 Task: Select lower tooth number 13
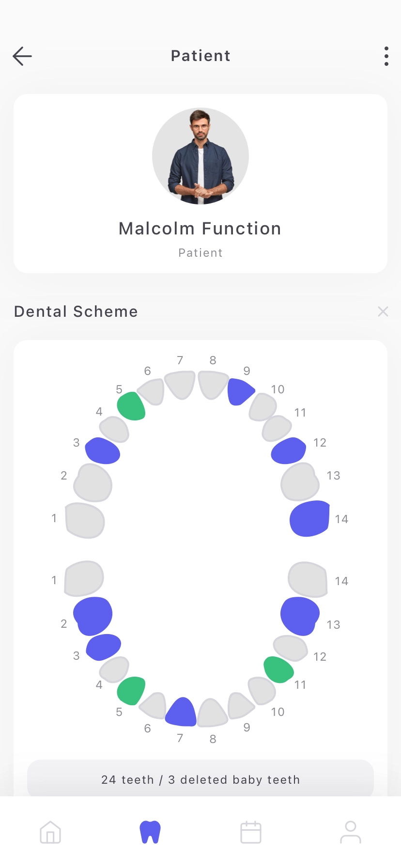click(300, 616)
